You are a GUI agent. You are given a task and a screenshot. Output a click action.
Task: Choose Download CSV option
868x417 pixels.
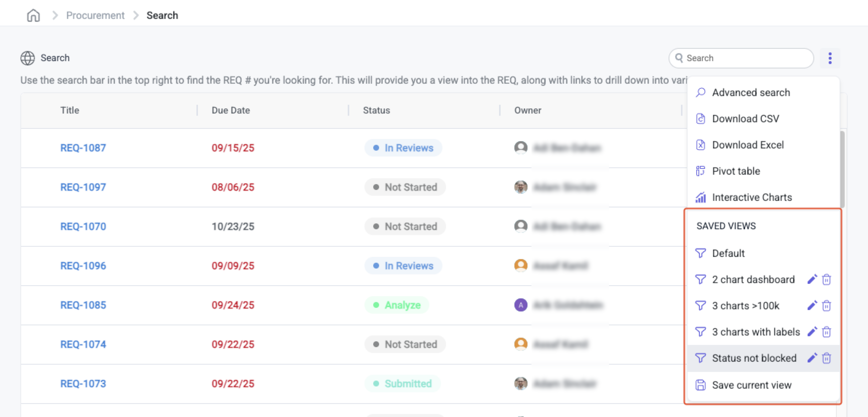(745, 119)
